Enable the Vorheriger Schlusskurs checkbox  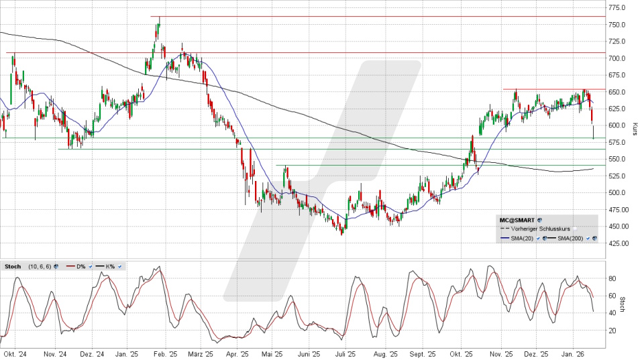click(x=575, y=229)
